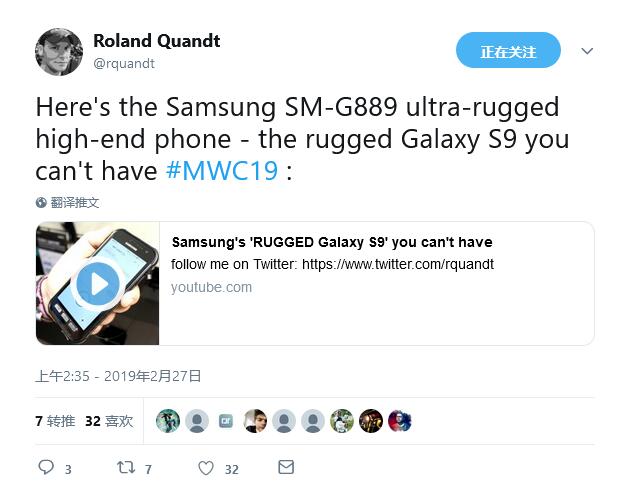The image size is (633, 502).
Task: Open the last red-blue liker avatar
Action: click(x=400, y=421)
